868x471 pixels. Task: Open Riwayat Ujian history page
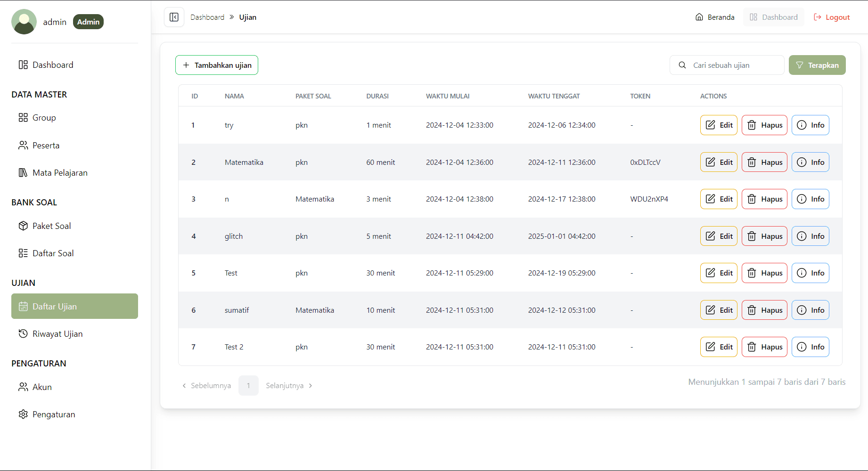point(57,334)
